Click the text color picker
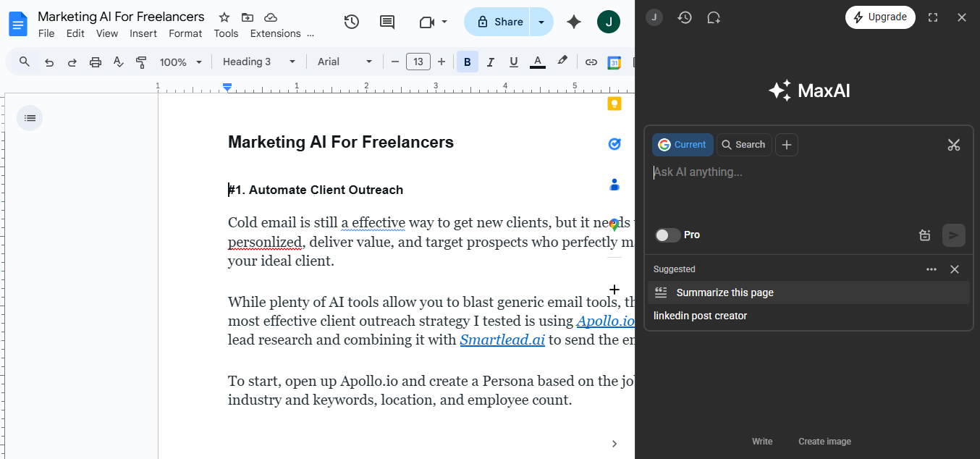The width and height of the screenshot is (980, 459). (537, 62)
